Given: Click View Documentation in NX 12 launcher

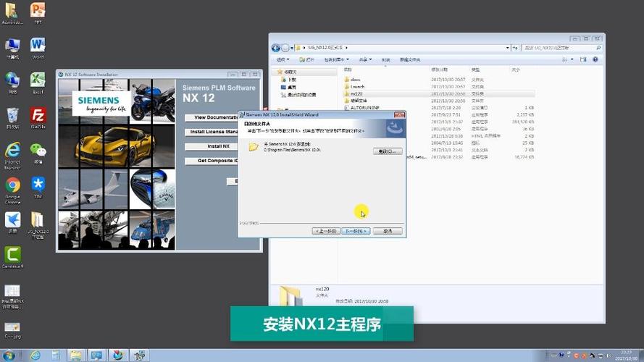Looking at the screenshot, I should click(211, 117).
